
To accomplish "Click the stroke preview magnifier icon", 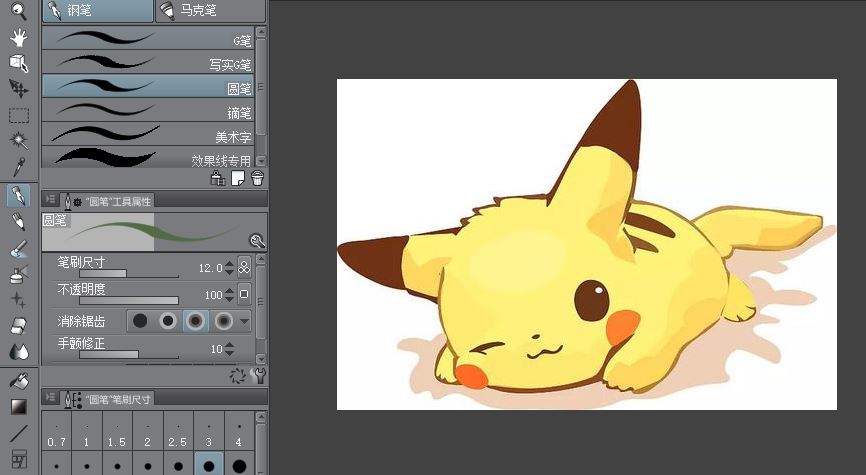I will [257, 240].
